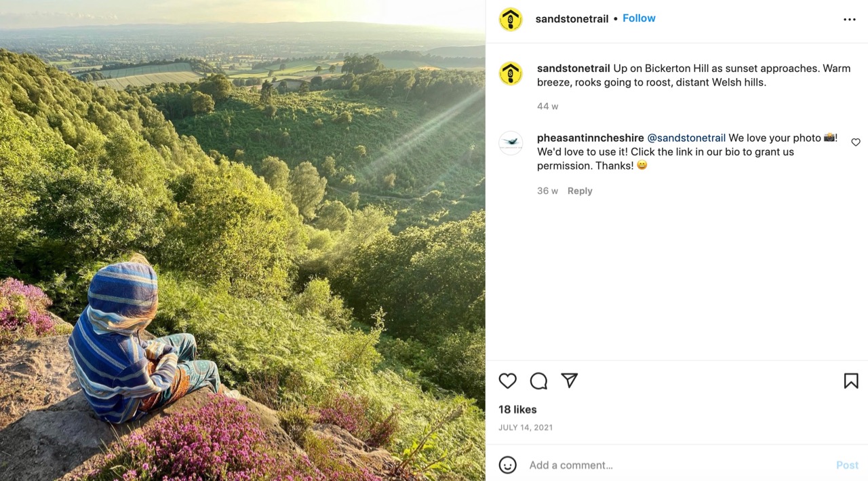Screen dimensions: 868x481
Task: Click sandstonetrail avatar in the post header
Action: click(511, 20)
